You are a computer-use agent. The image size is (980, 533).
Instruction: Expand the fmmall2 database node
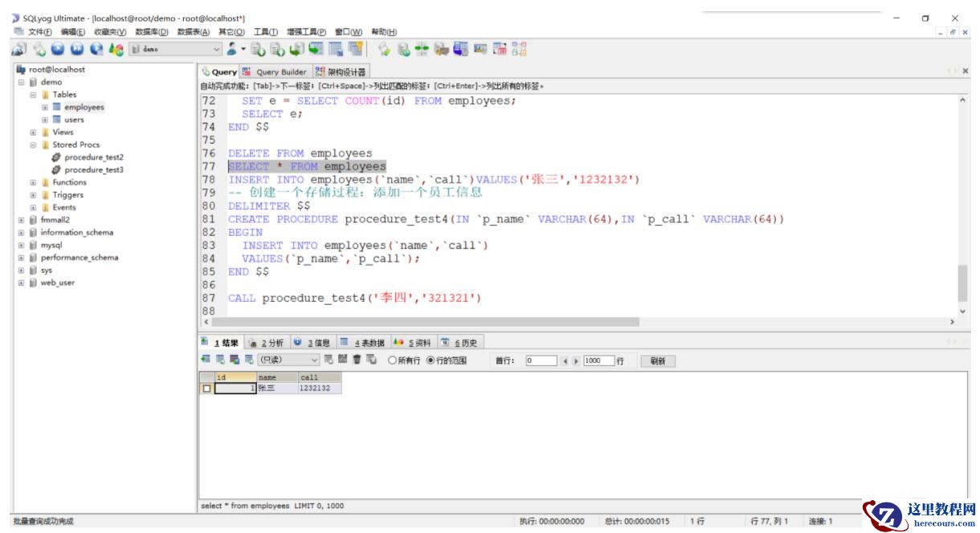tap(22, 220)
